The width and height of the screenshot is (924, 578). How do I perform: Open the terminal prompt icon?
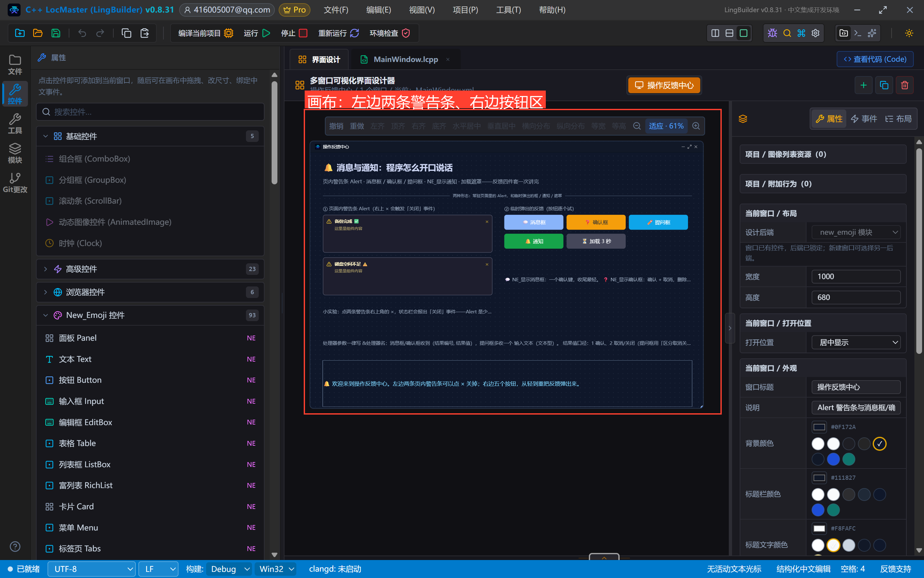coord(858,33)
